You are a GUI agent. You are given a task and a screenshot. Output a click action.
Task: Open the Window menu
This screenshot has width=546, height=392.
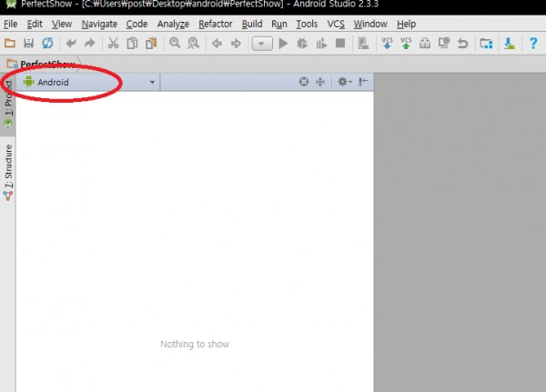click(x=370, y=24)
